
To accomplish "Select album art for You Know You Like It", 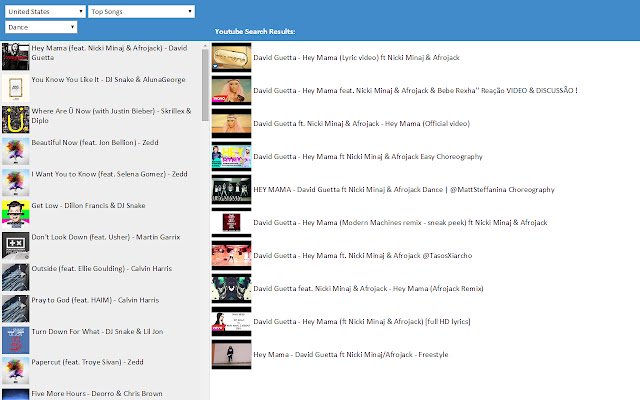I will (16, 88).
